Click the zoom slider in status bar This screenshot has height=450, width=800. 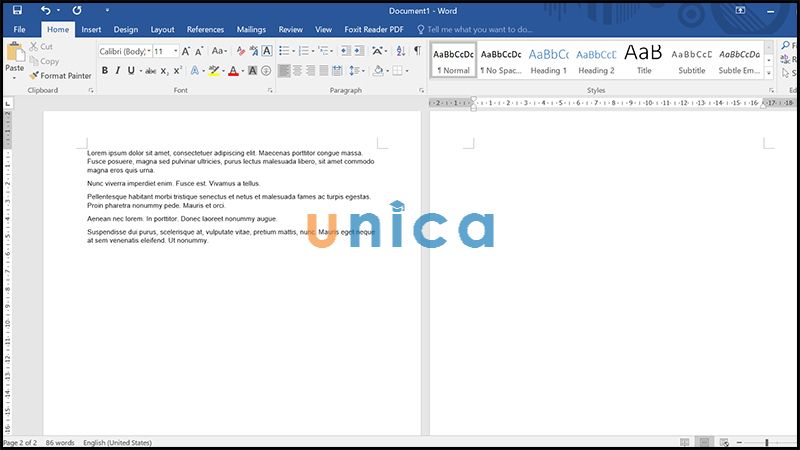click(766, 442)
